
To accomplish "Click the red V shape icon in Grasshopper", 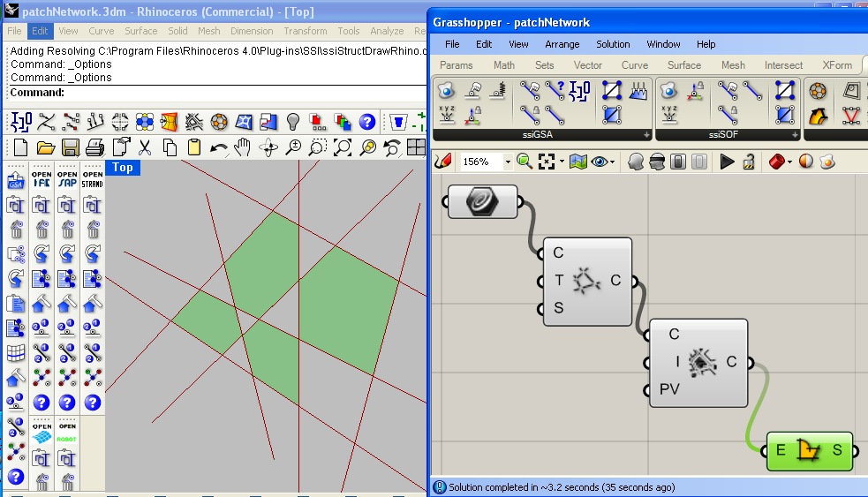I will (x=851, y=116).
